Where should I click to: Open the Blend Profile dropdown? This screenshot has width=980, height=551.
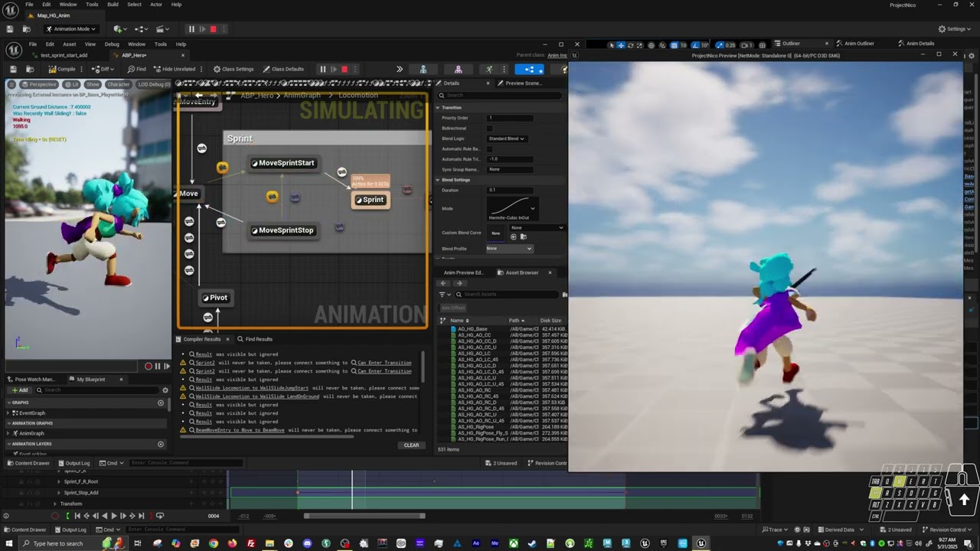(x=509, y=248)
